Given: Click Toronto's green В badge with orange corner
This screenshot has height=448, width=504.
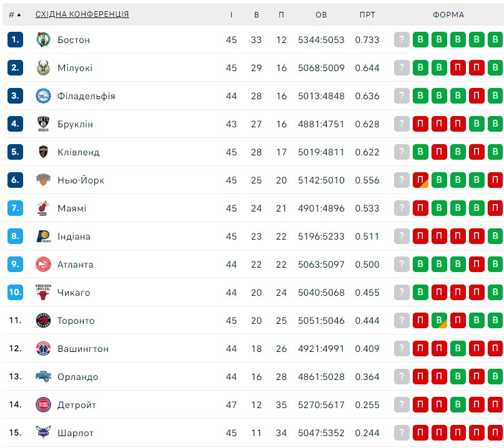Looking at the screenshot, I should 439,320.
